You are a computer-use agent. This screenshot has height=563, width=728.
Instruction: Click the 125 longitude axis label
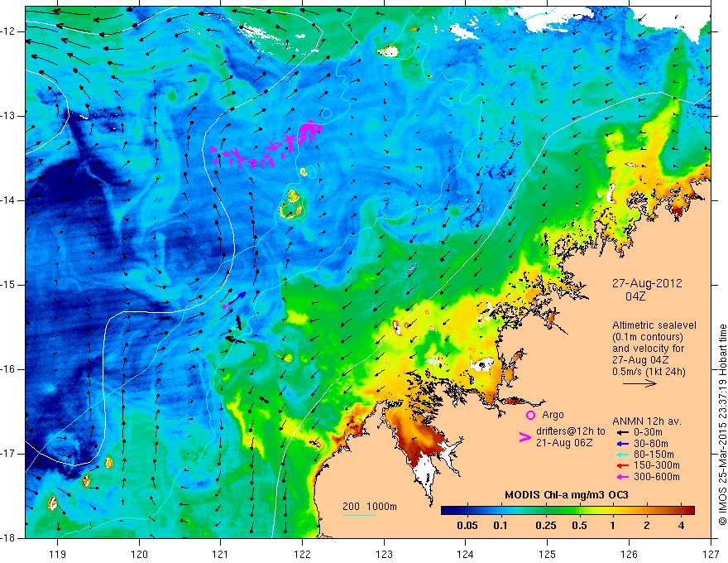pyautogui.click(x=548, y=554)
